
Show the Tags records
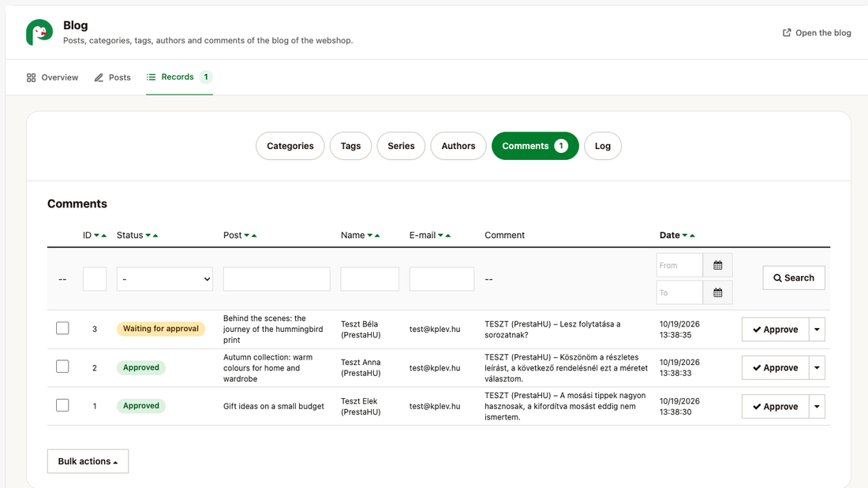[350, 146]
